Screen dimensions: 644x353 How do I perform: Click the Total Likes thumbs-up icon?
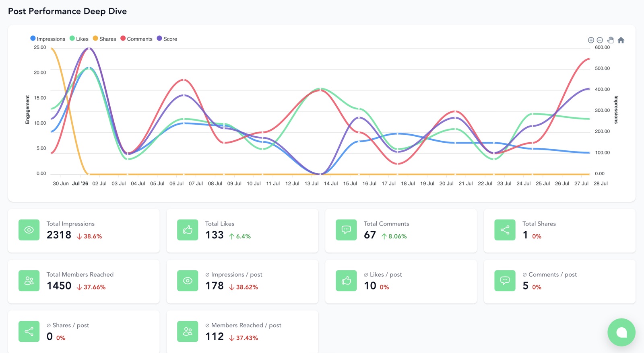(x=188, y=230)
